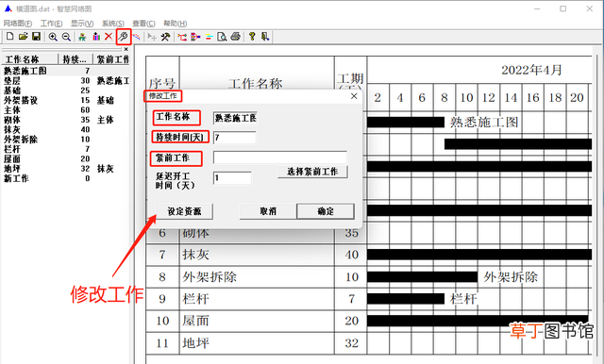Click the 取消 button
The width and height of the screenshot is (604, 364).
click(x=268, y=211)
